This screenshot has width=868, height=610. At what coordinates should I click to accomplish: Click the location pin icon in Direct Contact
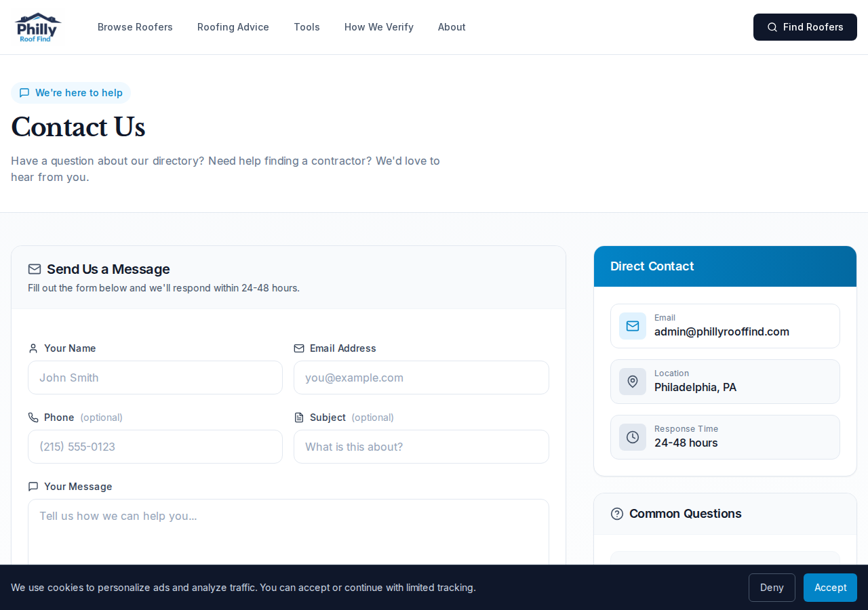633,382
